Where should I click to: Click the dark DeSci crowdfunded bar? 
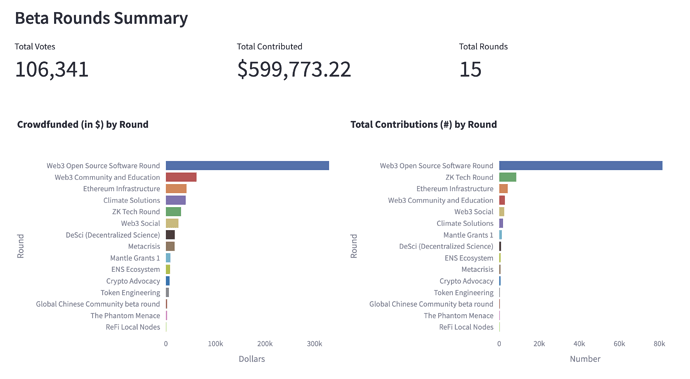(x=170, y=235)
